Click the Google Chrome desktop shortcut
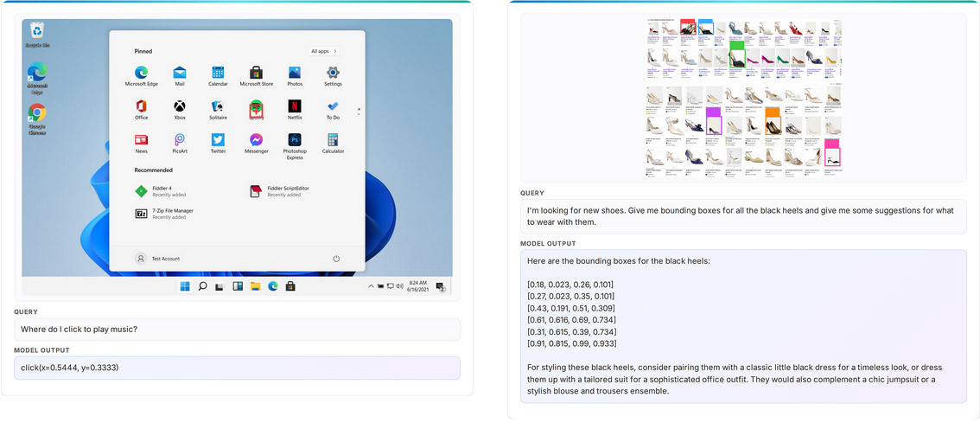Viewport: 980px width, 423px height. pyautogui.click(x=37, y=115)
